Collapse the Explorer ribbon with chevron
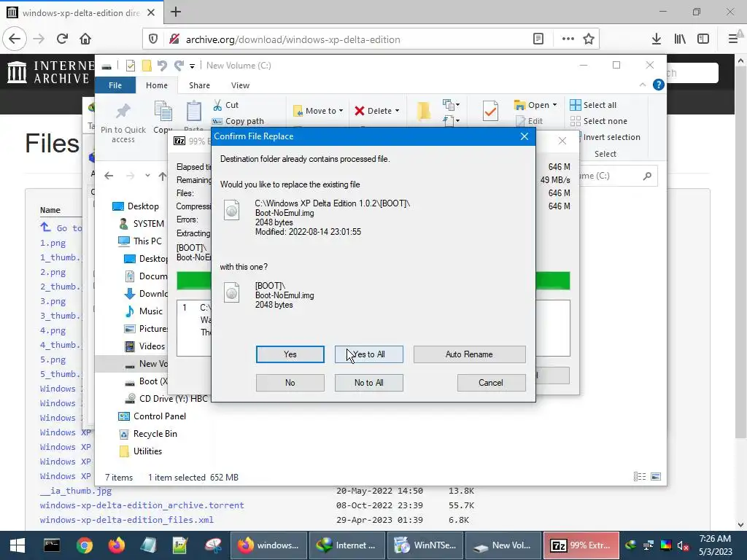 pos(643,85)
